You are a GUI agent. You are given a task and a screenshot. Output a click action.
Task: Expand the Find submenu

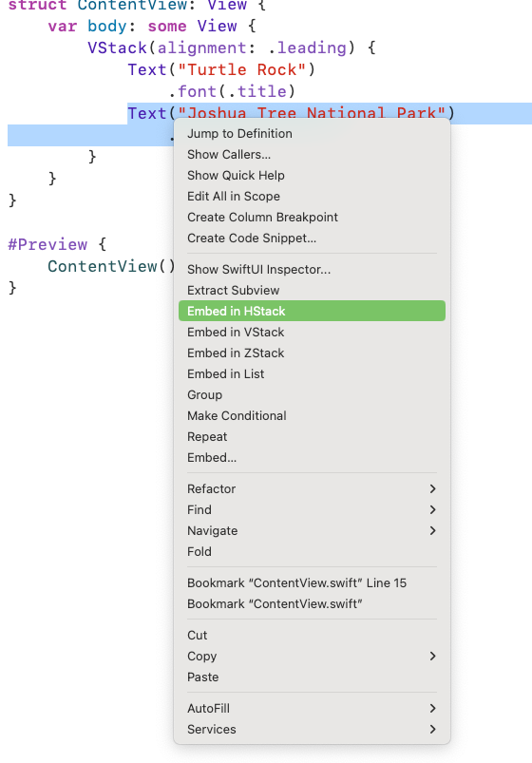click(x=312, y=509)
